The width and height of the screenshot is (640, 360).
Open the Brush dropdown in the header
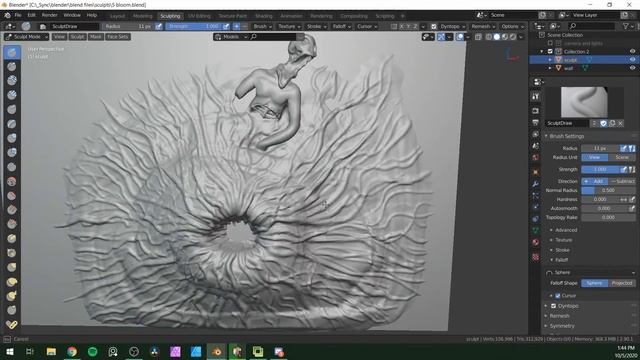[x=262, y=26]
